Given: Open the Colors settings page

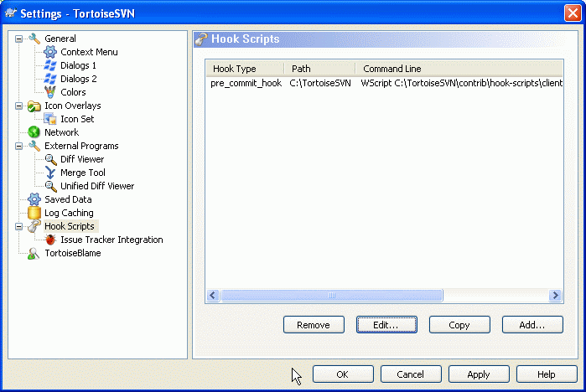Looking at the screenshot, I should (x=73, y=92).
